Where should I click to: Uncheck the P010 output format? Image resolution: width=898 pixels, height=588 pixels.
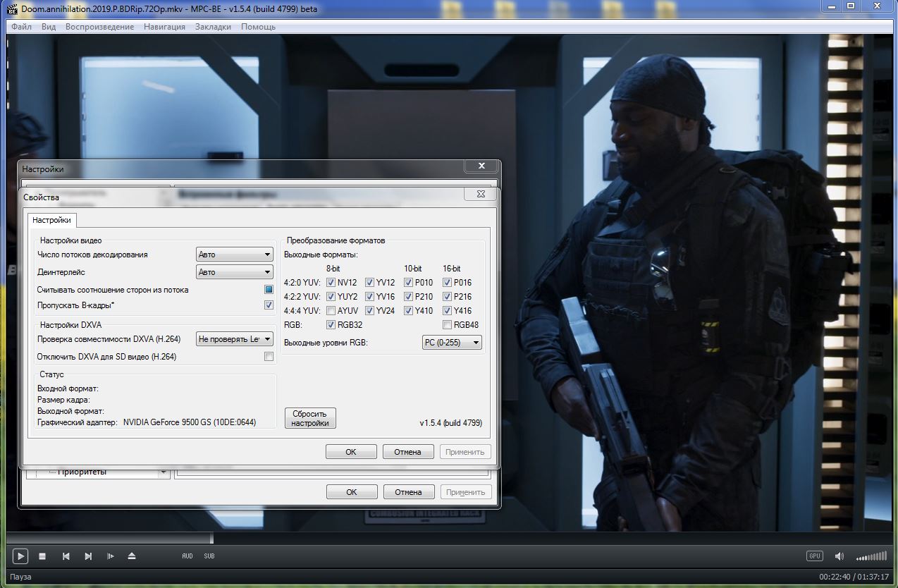(x=408, y=283)
